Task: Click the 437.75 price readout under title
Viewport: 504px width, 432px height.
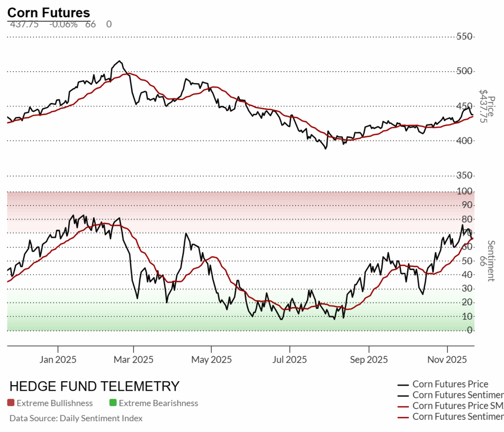Action: (24, 24)
